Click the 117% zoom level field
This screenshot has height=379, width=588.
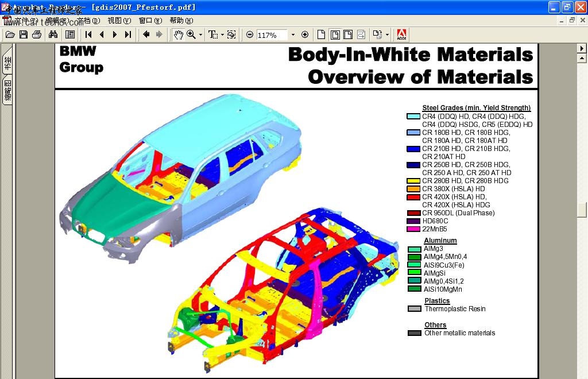click(x=272, y=35)
